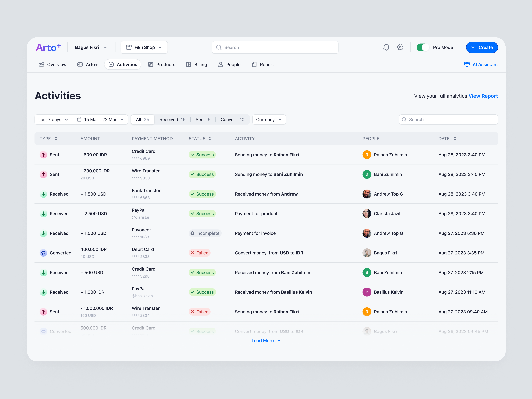The image size is (532, 399).
Task: Click the Converted icon on the 400.000 IDR row
Action: [x=43, y=253]
